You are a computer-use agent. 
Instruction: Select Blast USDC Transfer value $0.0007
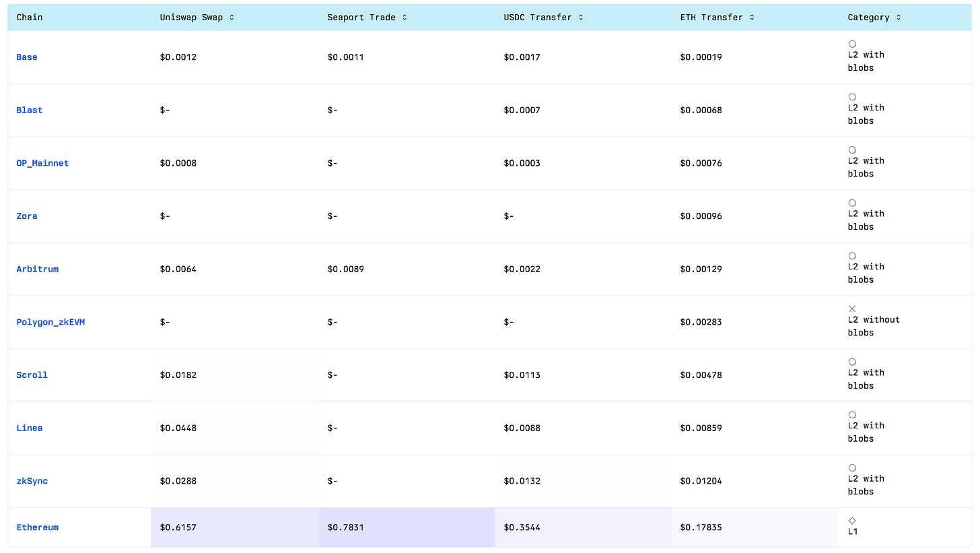[522, 110]
